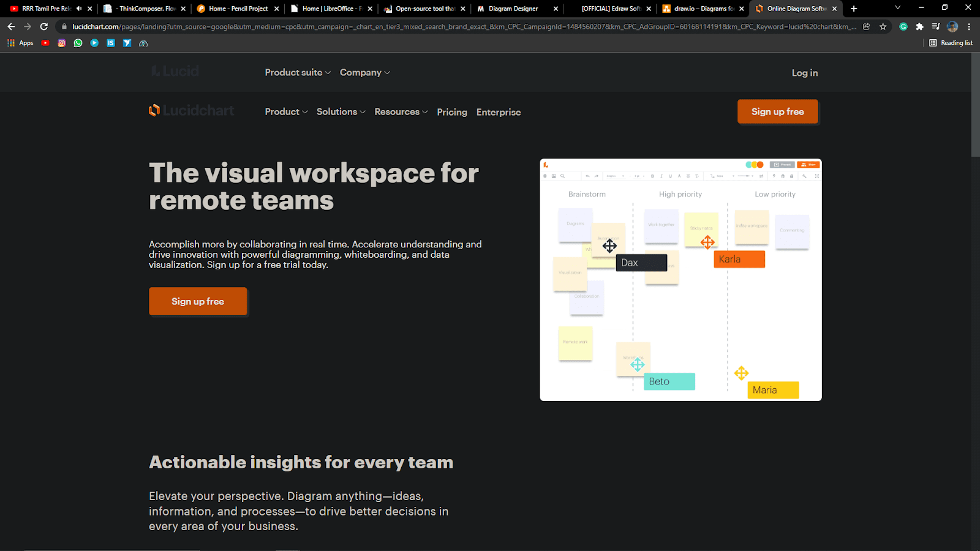
Task: Click the site security lock icon
Action: point(64,26)
